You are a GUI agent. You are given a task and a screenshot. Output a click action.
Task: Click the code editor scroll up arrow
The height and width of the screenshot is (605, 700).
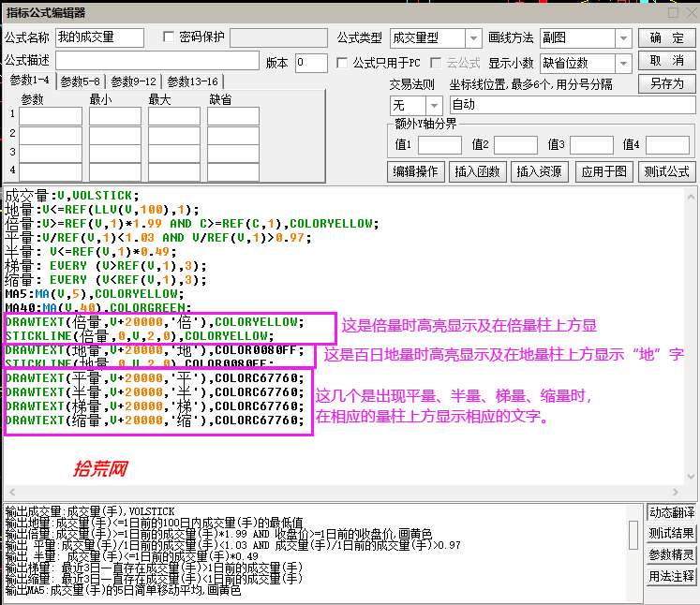[x=691, y=197]
